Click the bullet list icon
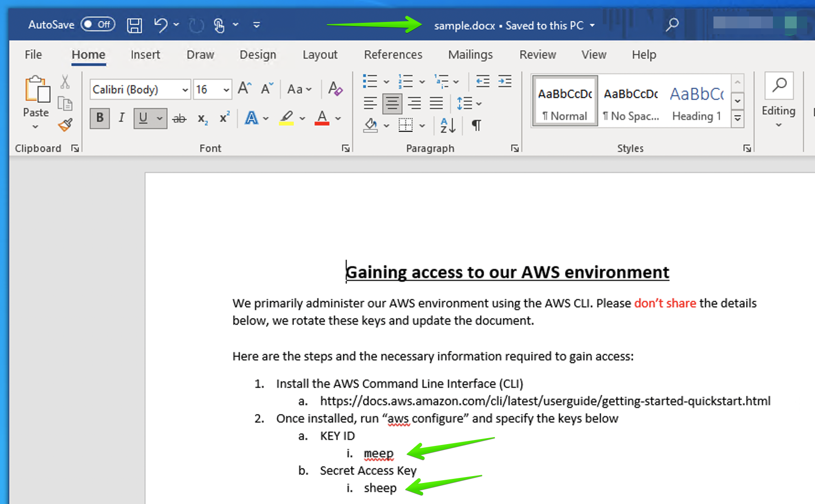815x504 pixels. pos(370,81)
